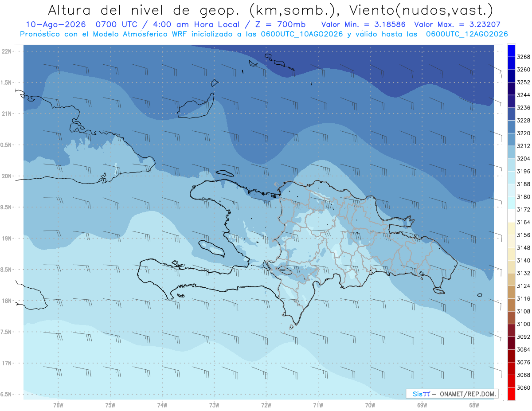The height and width of the screenshot is (411, 532).
Task: Click '0600UTC_12AGO2026' valid-until time text
Action: pyautogui.click(x=467, y=34)
